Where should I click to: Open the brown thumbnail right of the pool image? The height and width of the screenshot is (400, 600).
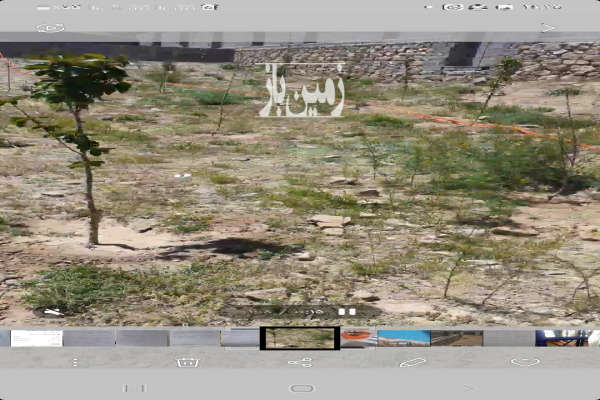[x=456, y=338]
